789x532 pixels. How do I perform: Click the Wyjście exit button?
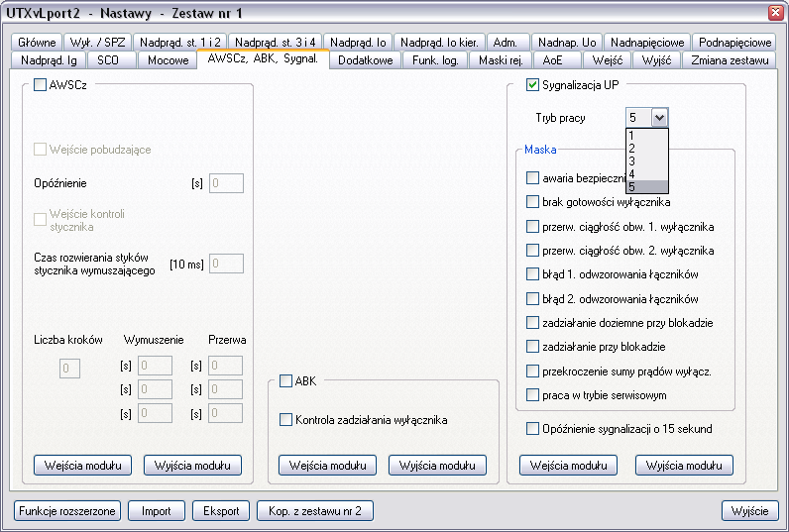click(x=749, y=511)
